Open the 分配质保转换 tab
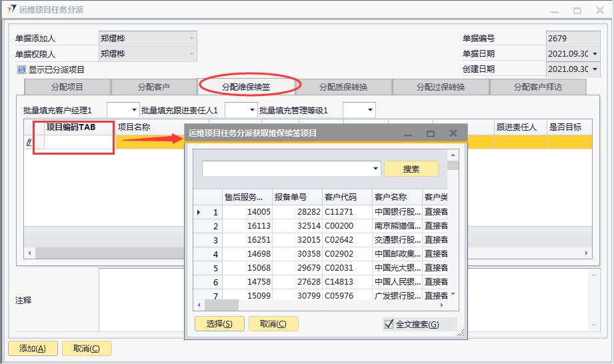 343,87
